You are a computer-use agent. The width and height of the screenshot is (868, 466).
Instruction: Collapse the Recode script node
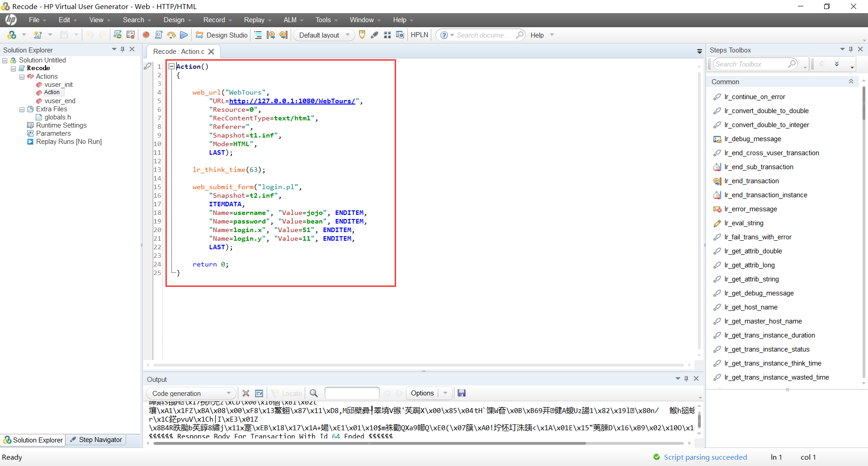click(14, 68)
